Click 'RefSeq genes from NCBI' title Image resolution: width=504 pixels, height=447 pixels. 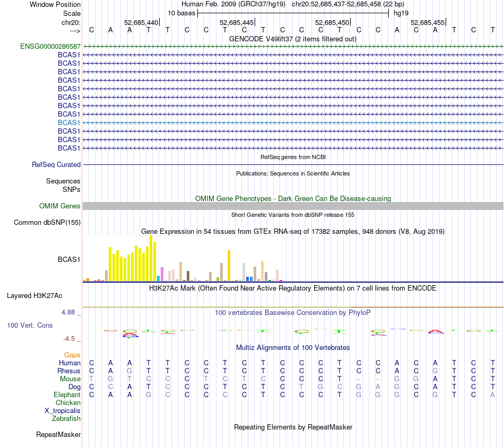[x=293, y=157]
